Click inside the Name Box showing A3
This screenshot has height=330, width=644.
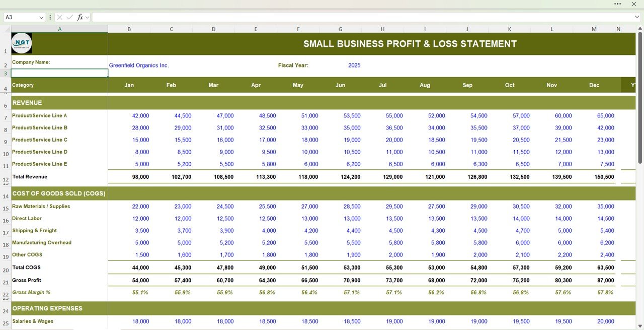point(20,17)
